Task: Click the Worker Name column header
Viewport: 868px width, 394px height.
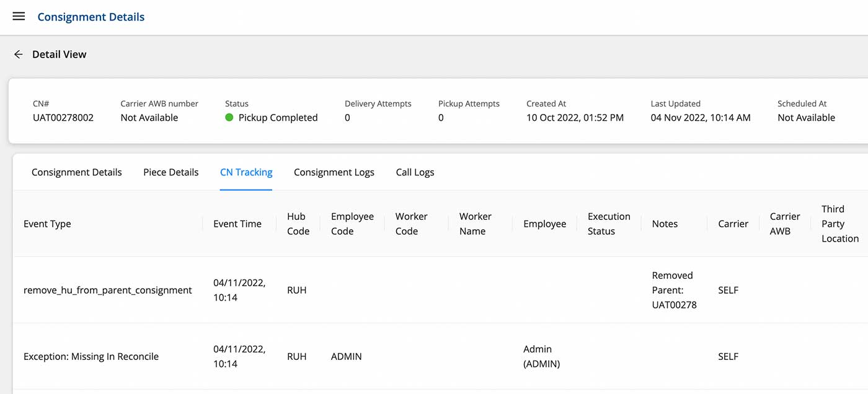Action: point(476,224)
